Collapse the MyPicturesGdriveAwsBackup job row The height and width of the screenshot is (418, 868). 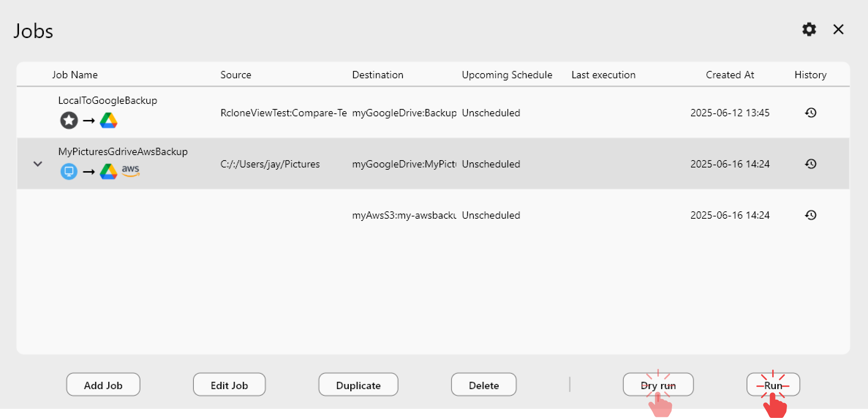point(38,164)
